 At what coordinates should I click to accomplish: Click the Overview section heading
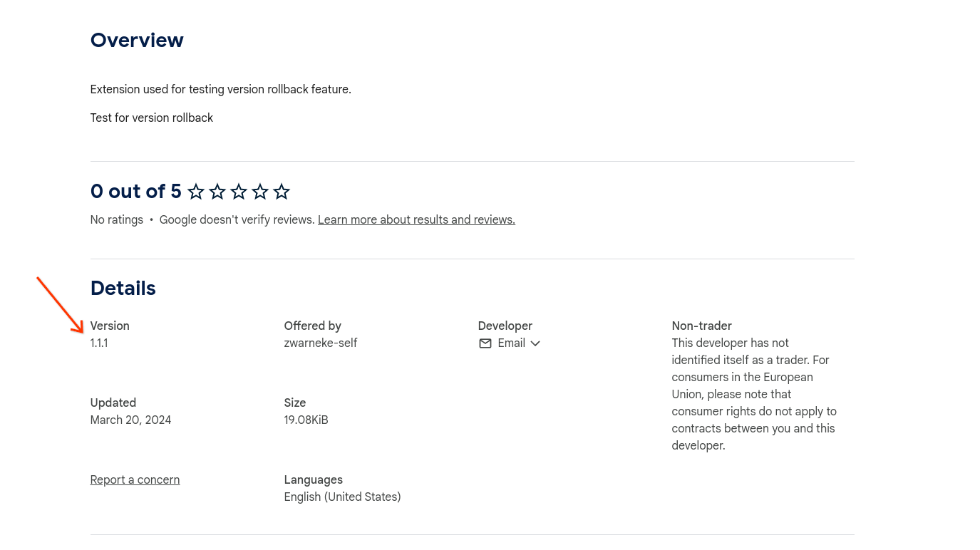pos(137,41)
